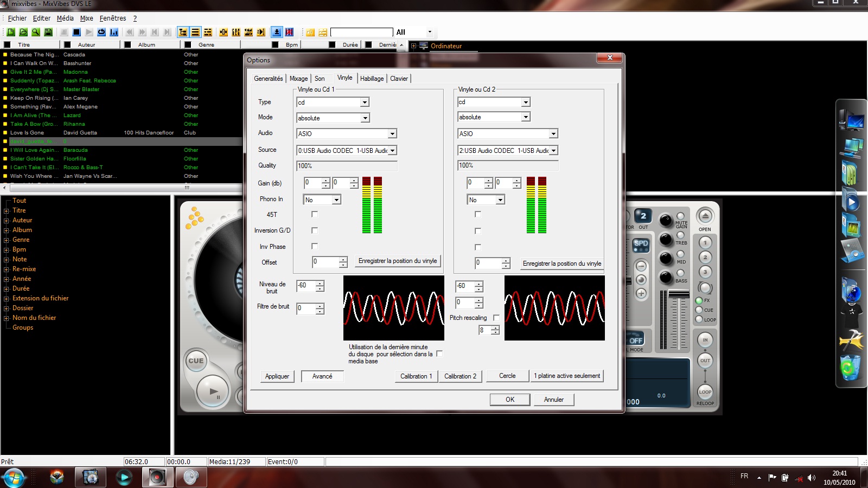Expand the Genre tree node

point(7,240)
